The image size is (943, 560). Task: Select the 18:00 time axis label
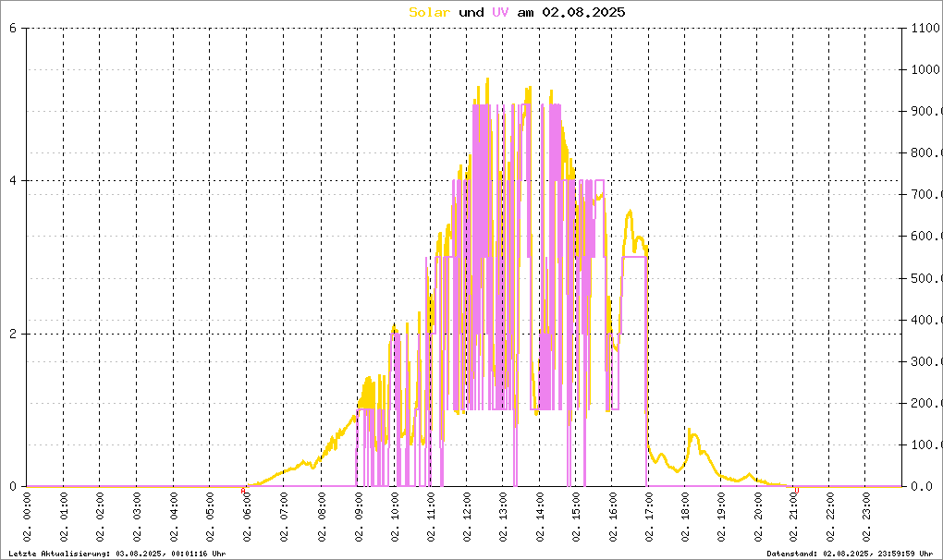pyautogui.click(x=684, y=518)
